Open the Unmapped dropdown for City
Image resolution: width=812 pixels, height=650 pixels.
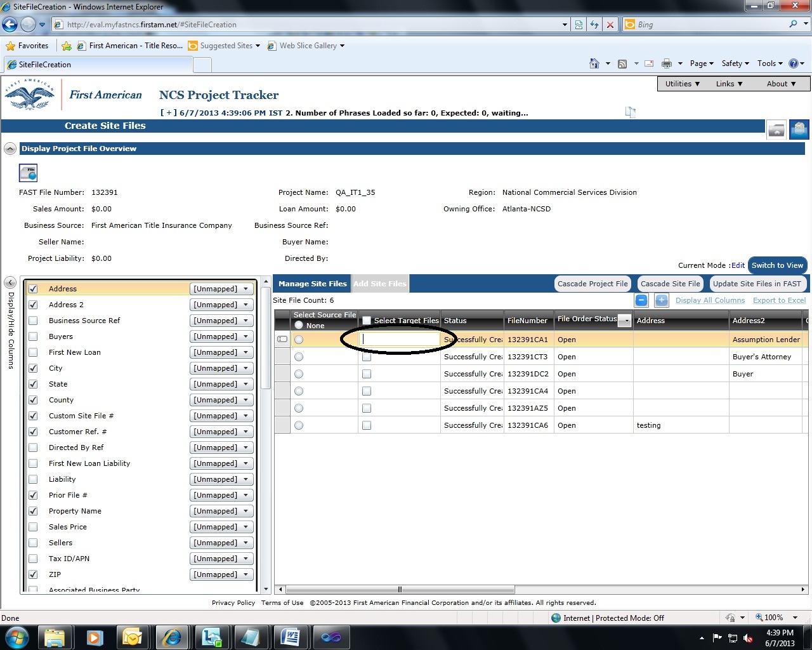click(221, 368)
